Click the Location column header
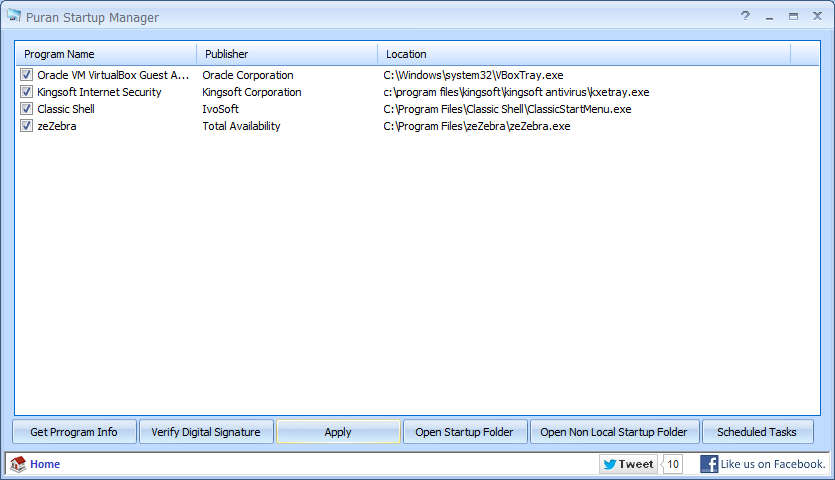The image size is (835, 480). 583,54
